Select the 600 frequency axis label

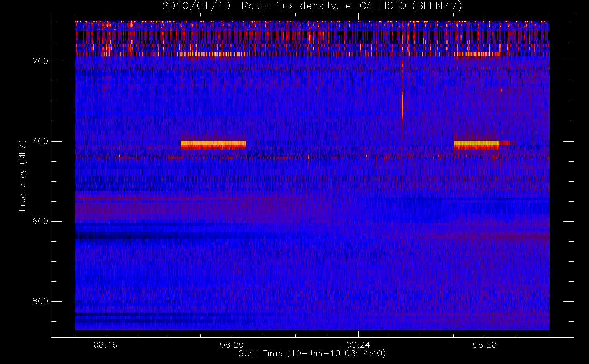click(x=40, y=221)
